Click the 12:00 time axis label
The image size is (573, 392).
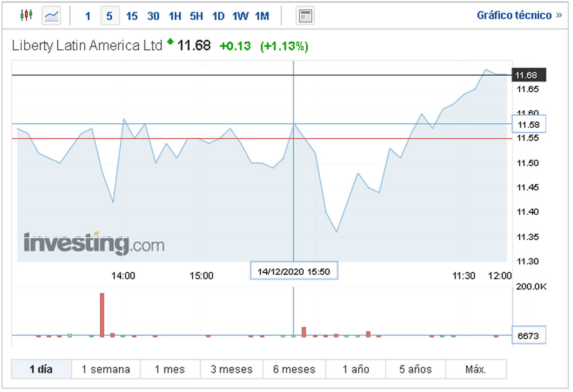(500, 276)
